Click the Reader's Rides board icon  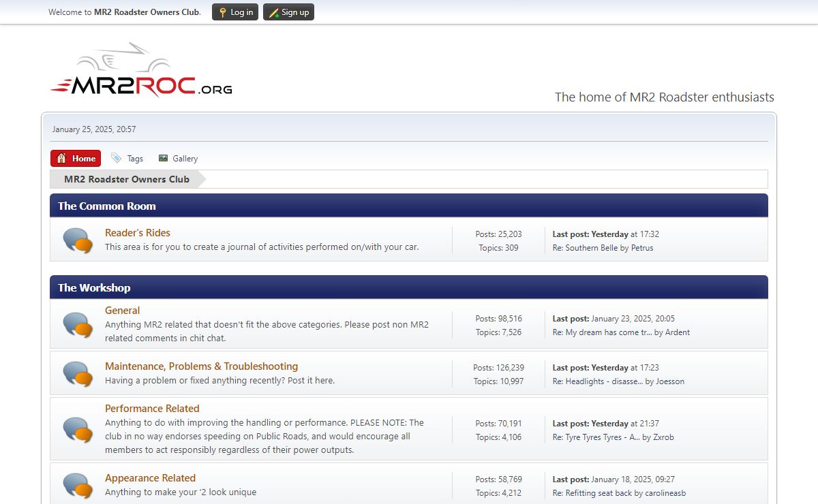[x=78, y=240]
